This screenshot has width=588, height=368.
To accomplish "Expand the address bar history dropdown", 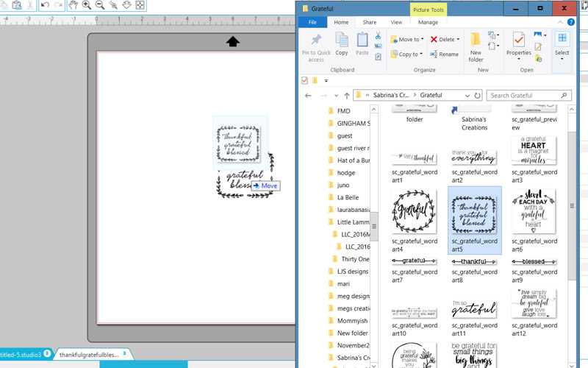I will (x=467, y=96).
